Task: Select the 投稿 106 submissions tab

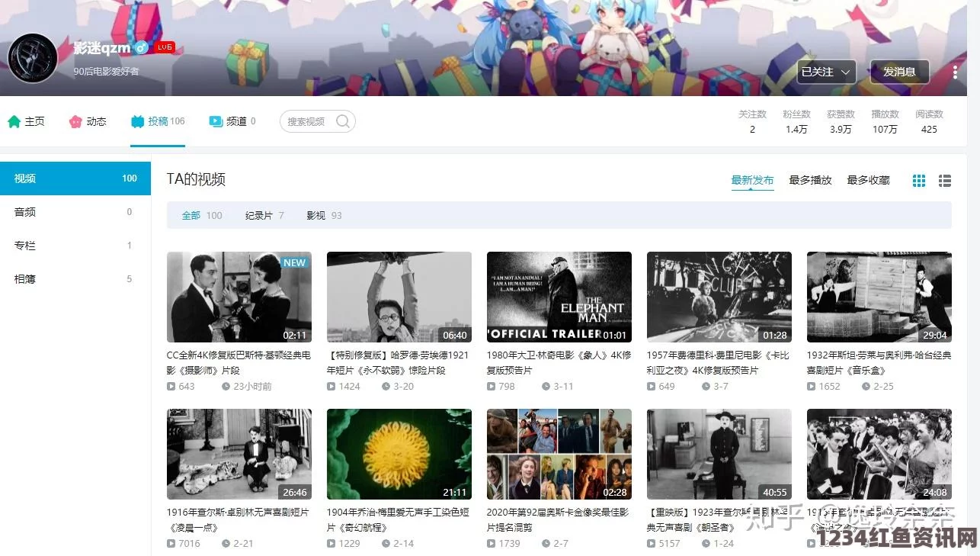Action: click(x=158, y=121)
